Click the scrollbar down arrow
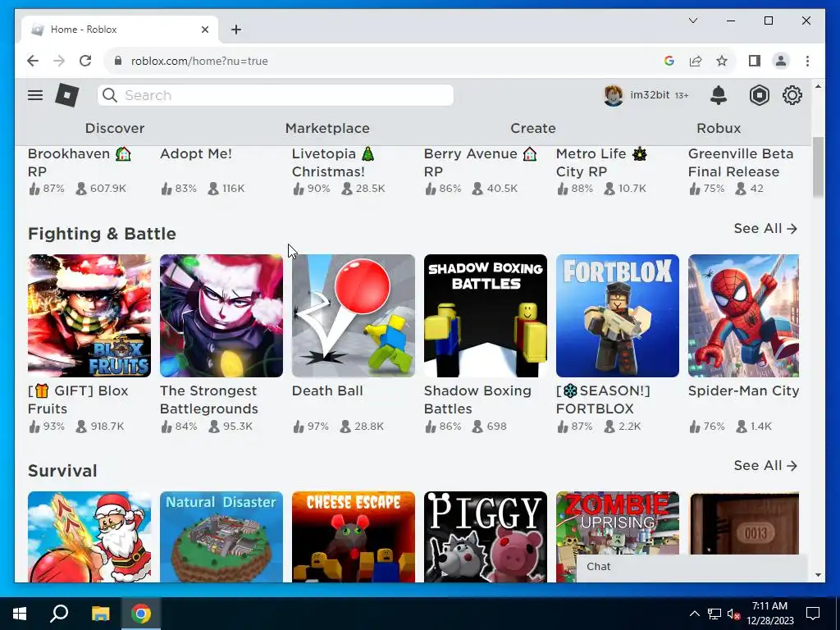Image resolution: width=840 pixels, height=630 pixels. click(x=818, y=575)
